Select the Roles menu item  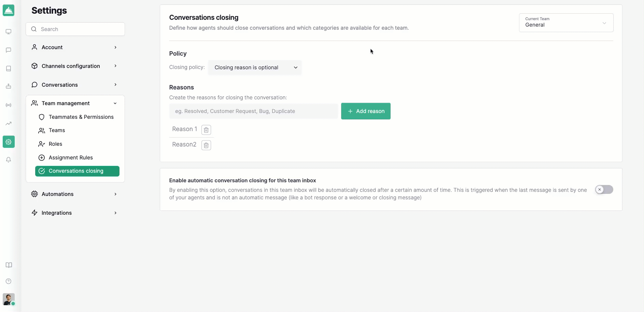(x=55, y=144)
